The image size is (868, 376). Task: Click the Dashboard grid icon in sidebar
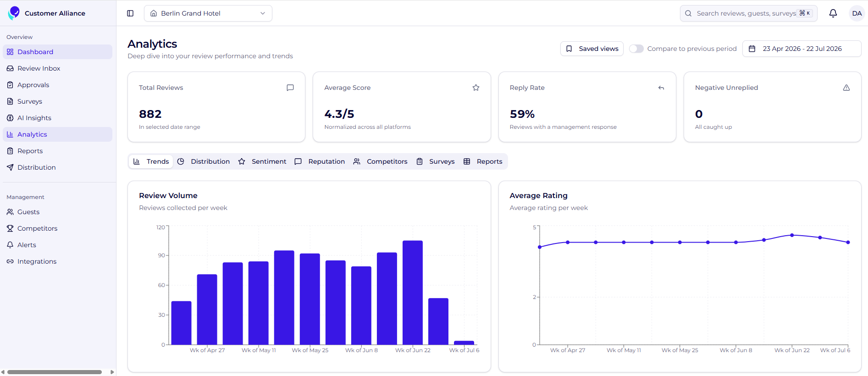(10, 52)
